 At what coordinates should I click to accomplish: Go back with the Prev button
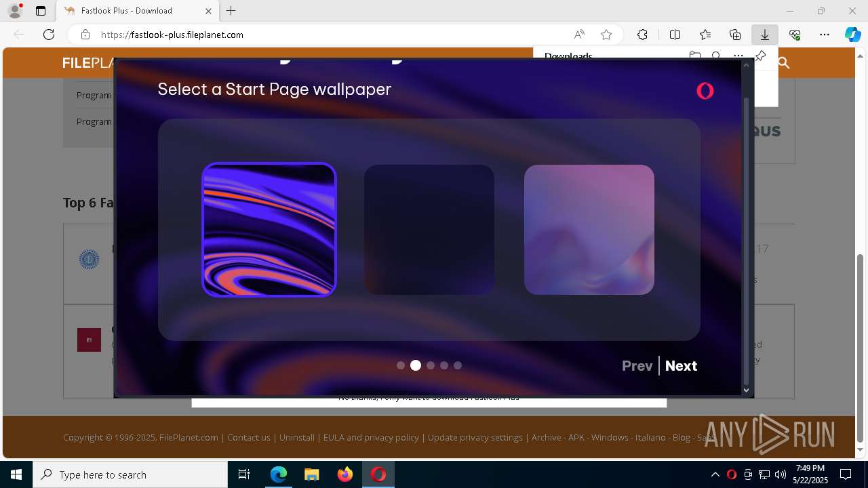pyautogui.click(x=637, y=366)
